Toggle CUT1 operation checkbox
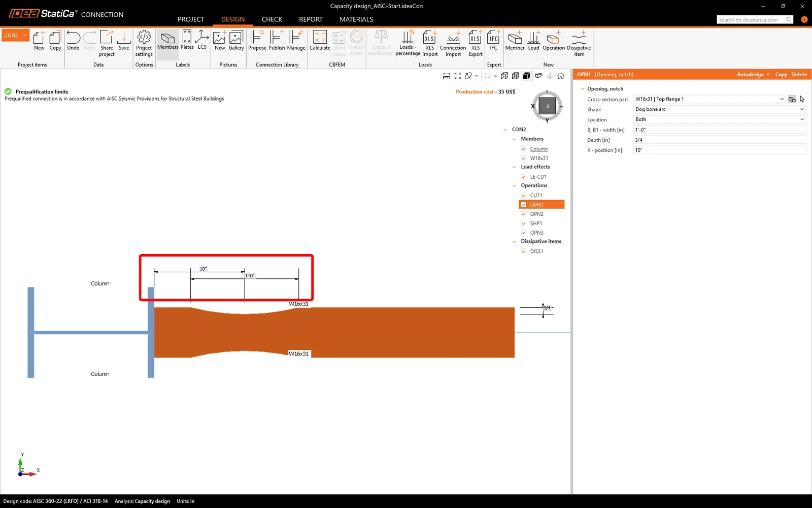 coord(524,195)
